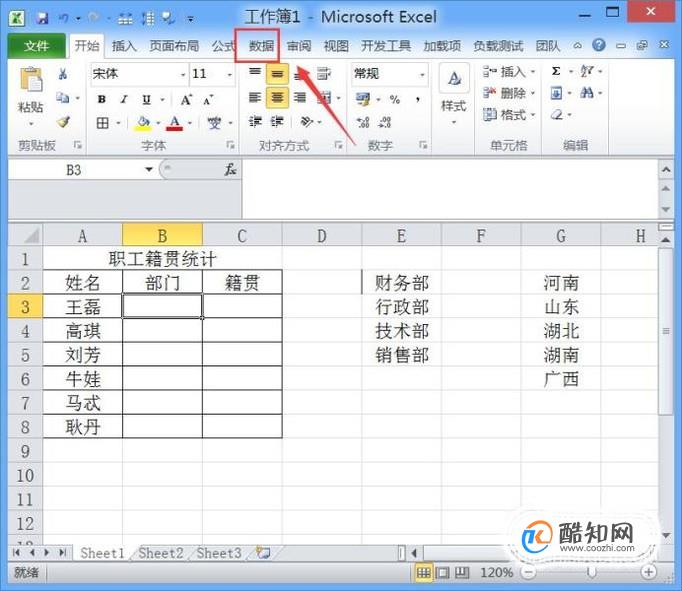Apply comma style icon
Image resolution: width=682 pixels, height=591 pixels.
[x=418, y=100]
